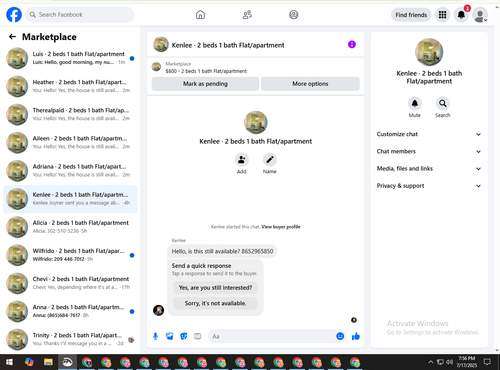Open the Windows notification center

[487, 362]
